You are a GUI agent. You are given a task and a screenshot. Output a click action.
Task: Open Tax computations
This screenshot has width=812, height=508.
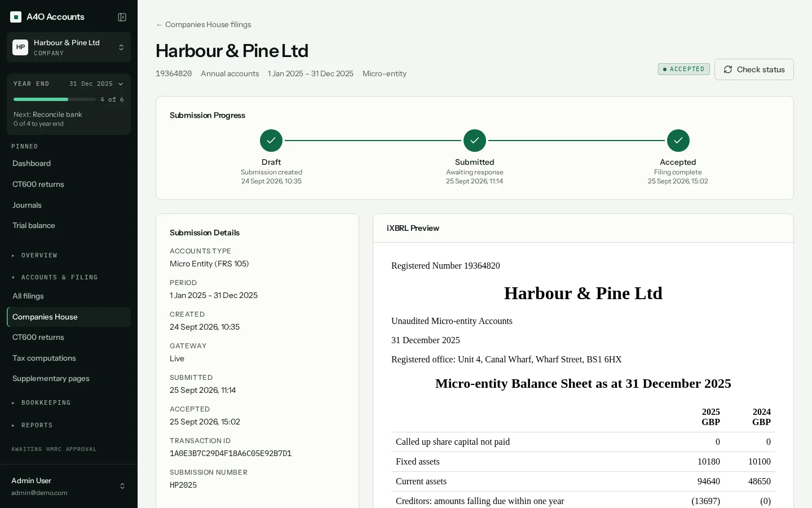pyautogui.click(x=69, y=358)
